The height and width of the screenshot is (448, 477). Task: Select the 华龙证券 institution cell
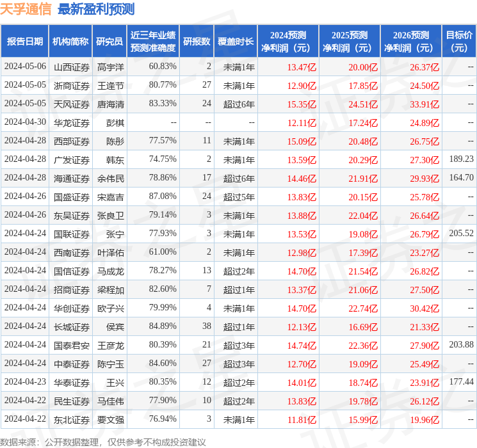72,123
